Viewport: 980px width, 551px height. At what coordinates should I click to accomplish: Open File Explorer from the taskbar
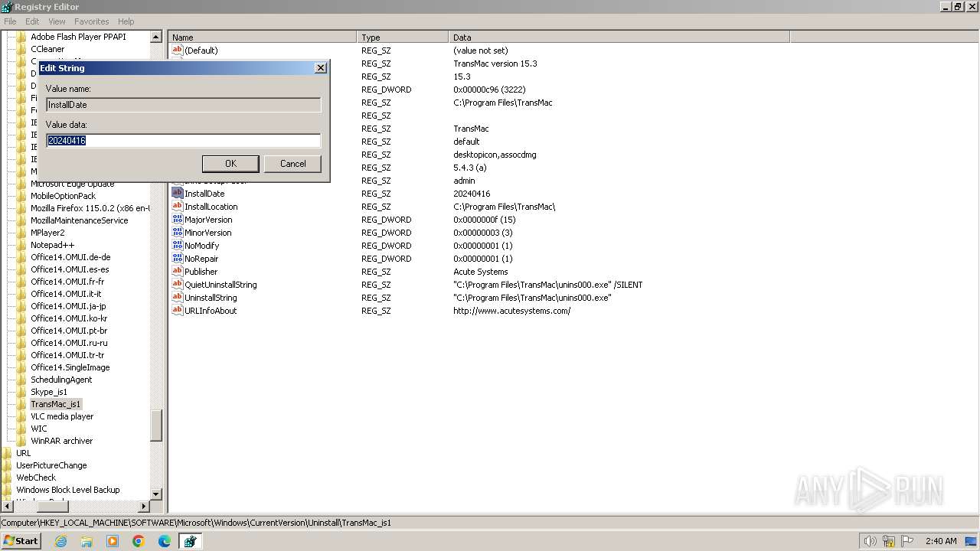click(87, 541)
